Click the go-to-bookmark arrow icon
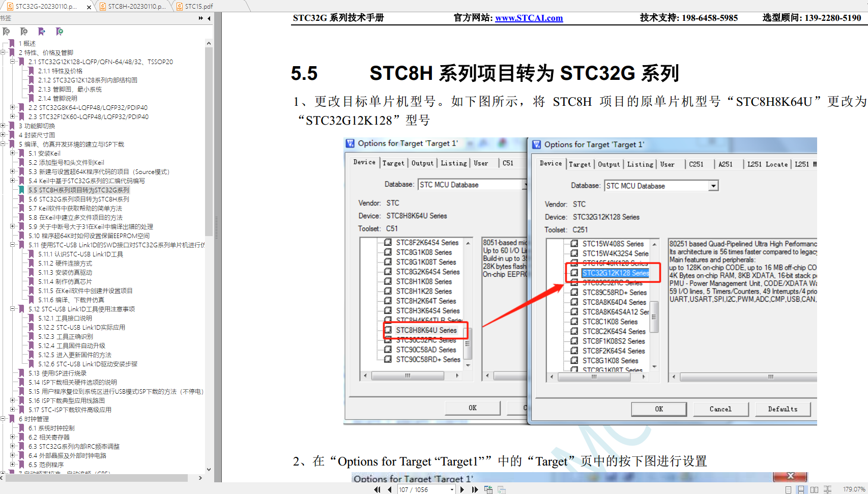This screenshot has width=868, height=494. pyautogui.click(x=42, y=32)
